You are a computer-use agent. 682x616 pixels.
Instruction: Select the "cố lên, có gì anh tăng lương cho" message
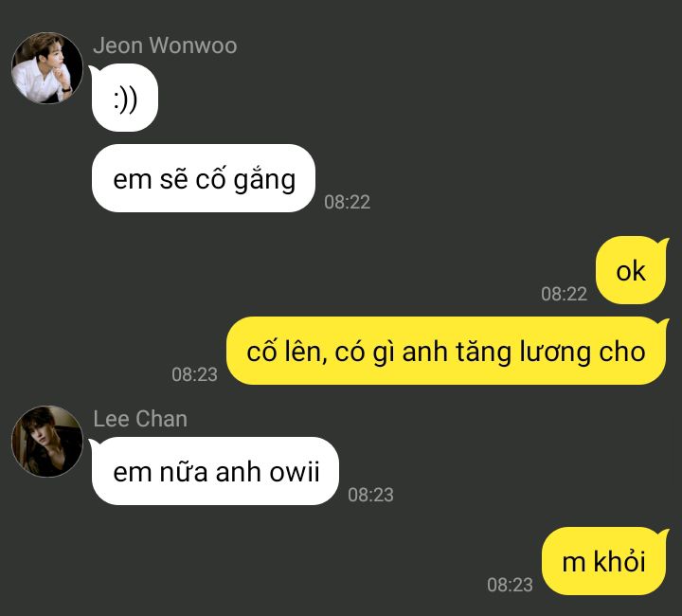tap(446, 351)
